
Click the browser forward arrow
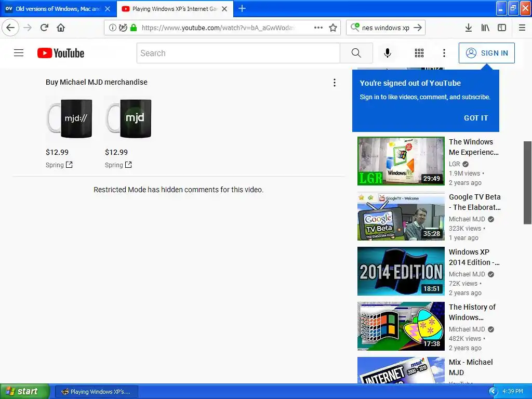pos(28,28)
